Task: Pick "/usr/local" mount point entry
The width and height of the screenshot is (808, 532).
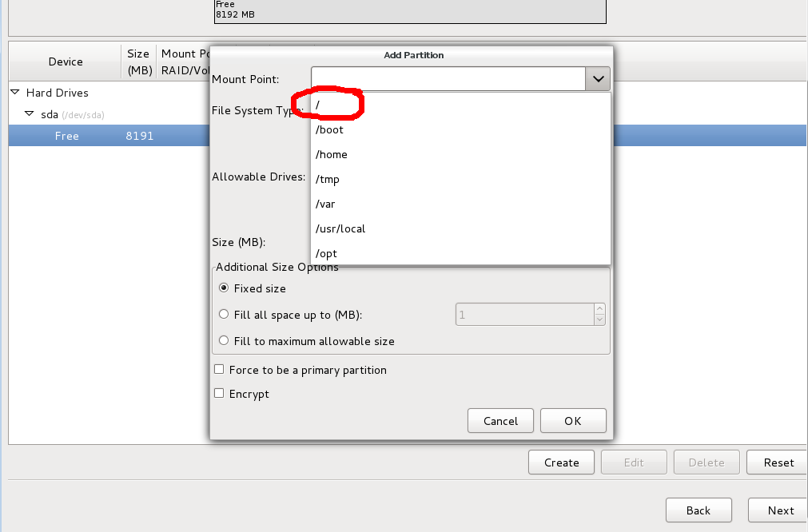Action: tap(340, 228)
